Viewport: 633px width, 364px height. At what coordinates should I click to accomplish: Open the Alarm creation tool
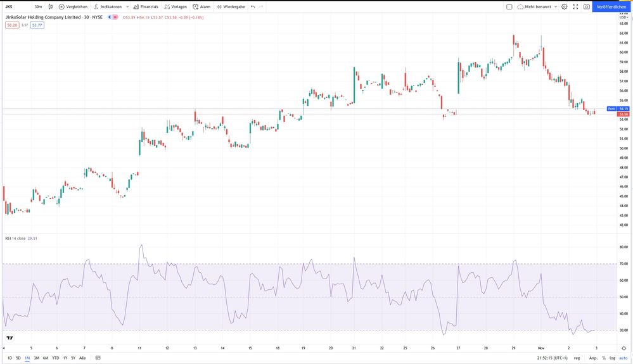pyautogui.click(x=200, y=6)
